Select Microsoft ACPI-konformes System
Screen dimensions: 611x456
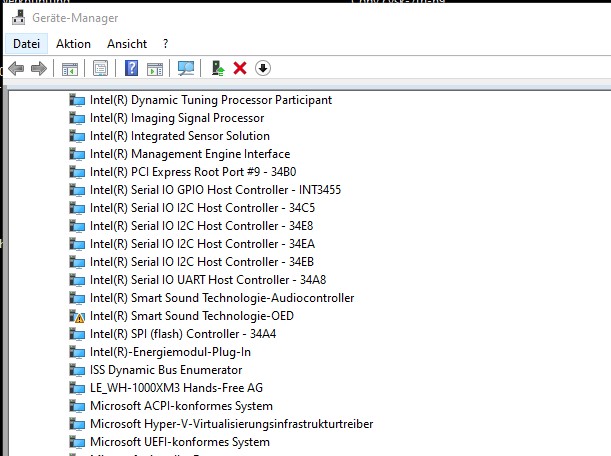pyautogui.click(x=181, y=406)
